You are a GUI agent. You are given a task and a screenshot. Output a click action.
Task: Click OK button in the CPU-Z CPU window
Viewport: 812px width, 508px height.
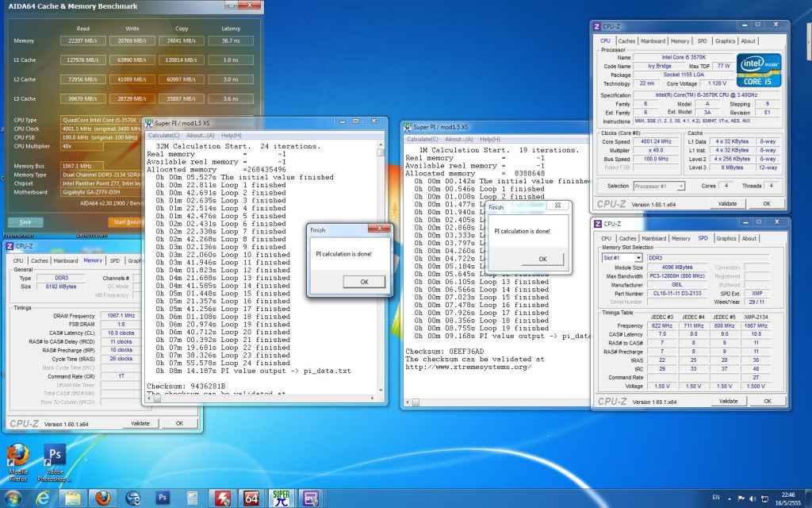point(767,204)
